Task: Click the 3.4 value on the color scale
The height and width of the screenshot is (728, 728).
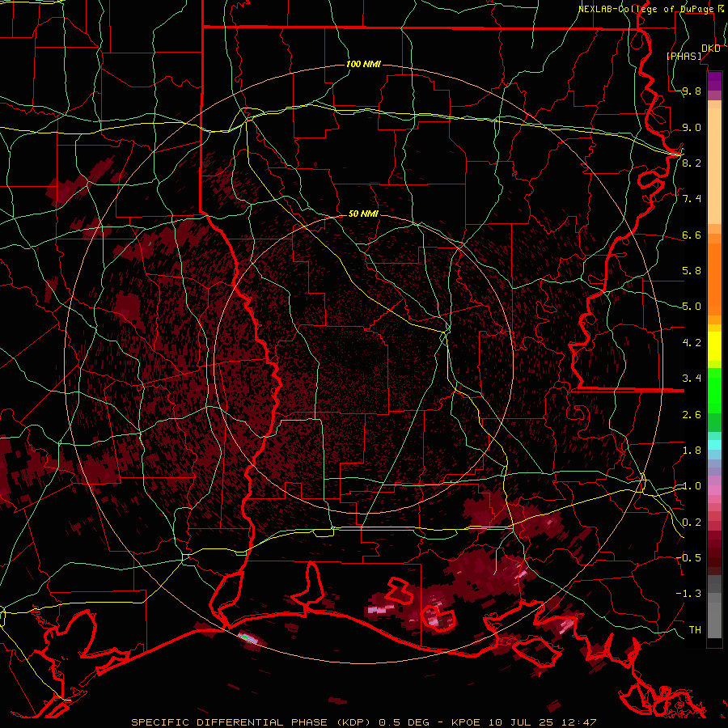Action: (x=692, y=379)
